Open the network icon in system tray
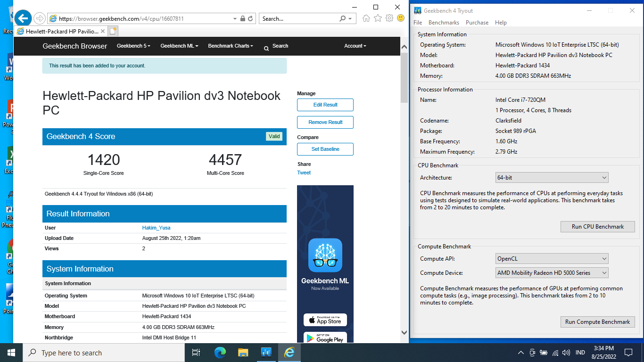The width and height of the screenshot is (644, 362). pos(555,353)
